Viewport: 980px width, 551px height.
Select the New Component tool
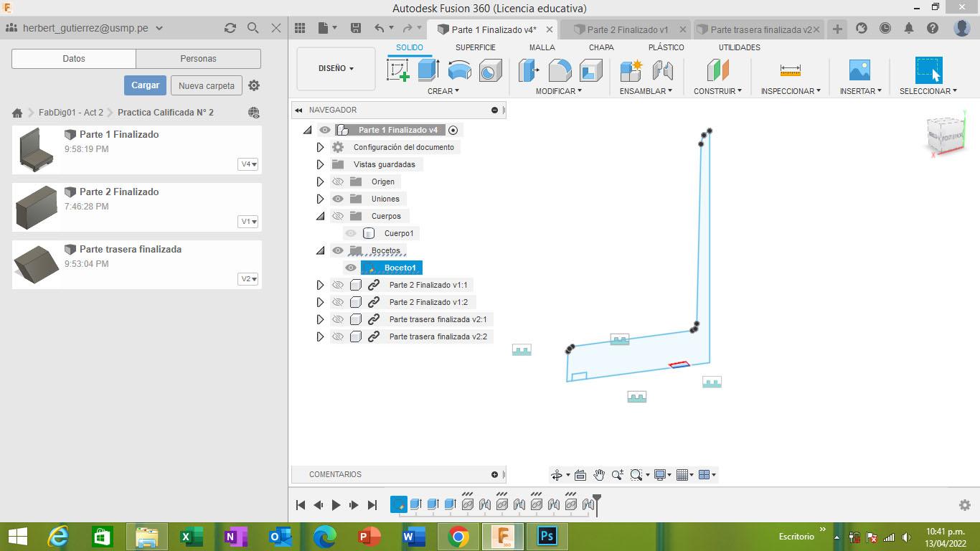tap(631, 70)
